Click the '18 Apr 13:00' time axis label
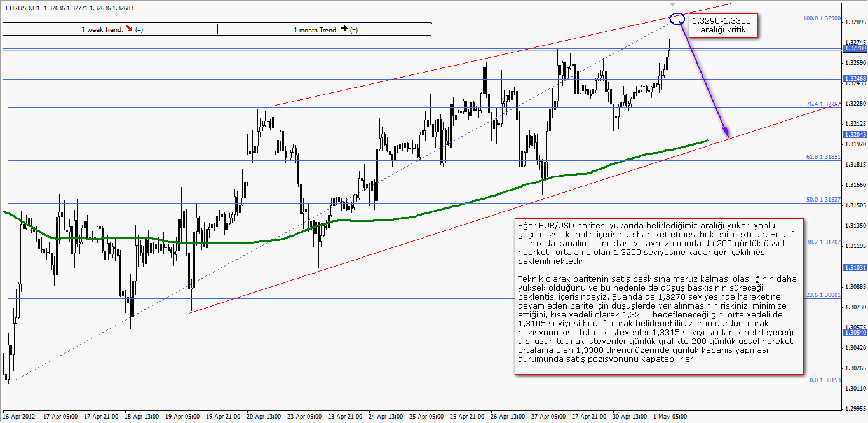 click(142, 417)
